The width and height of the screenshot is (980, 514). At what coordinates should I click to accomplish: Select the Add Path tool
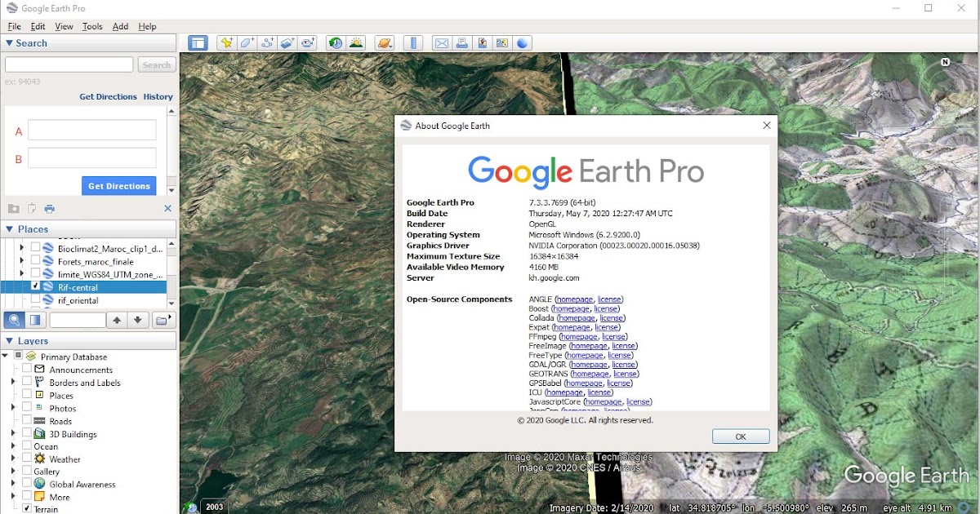tap(267, 43)
